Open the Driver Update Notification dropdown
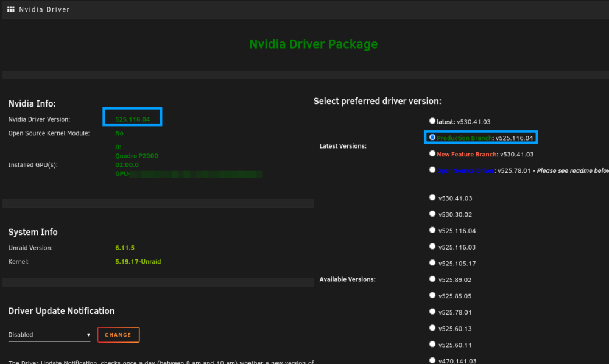Image resolution: width=609 pixels, height=364 pixels. pos(49,335)
